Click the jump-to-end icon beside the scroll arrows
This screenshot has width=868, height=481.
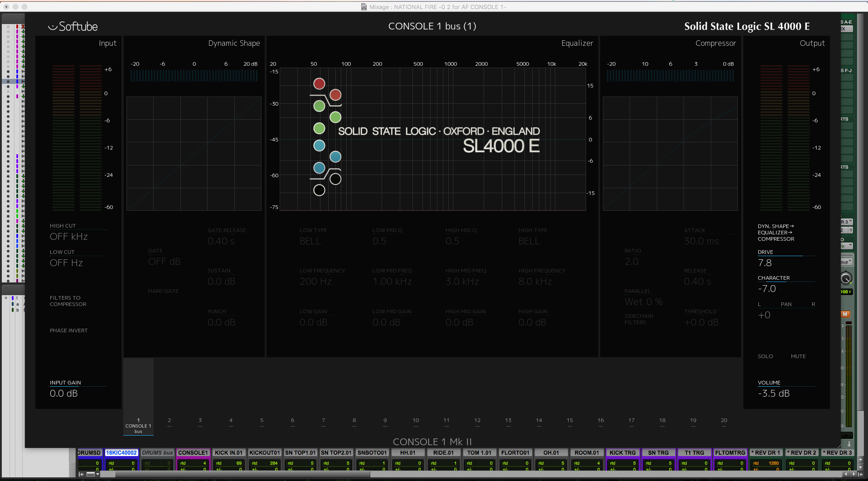coord(860,474)
